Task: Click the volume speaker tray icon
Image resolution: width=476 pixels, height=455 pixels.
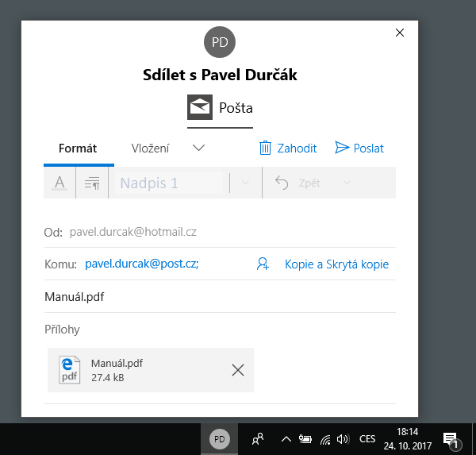Action: [x=344, y=439]
